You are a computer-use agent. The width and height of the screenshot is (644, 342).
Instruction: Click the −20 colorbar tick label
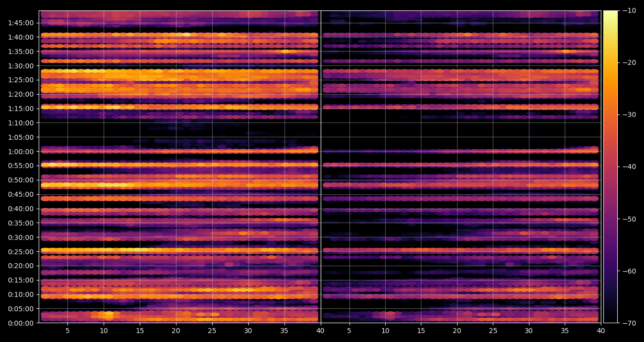pyautogui.click(x=630, y=62)
